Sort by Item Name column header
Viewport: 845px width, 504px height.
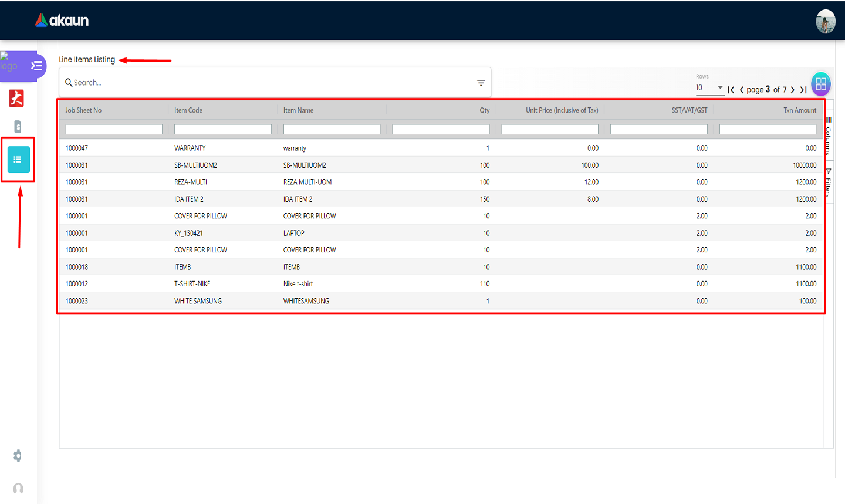pos(298,110)
